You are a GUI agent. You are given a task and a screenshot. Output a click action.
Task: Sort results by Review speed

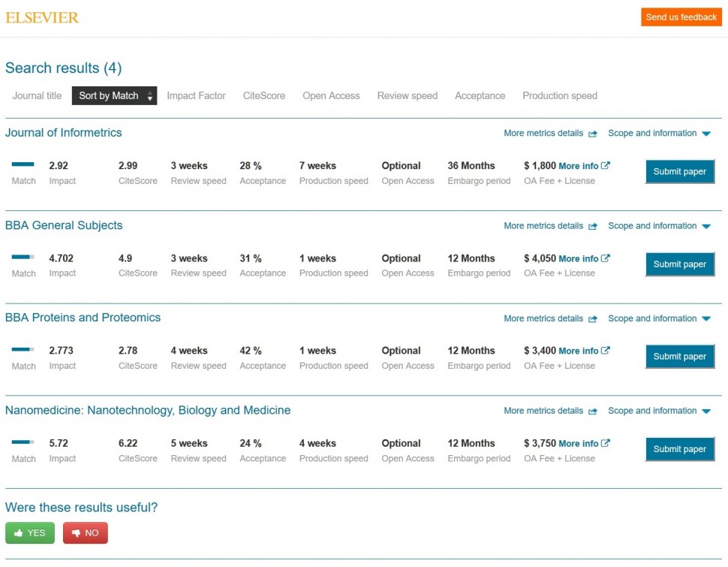(408, 95)
